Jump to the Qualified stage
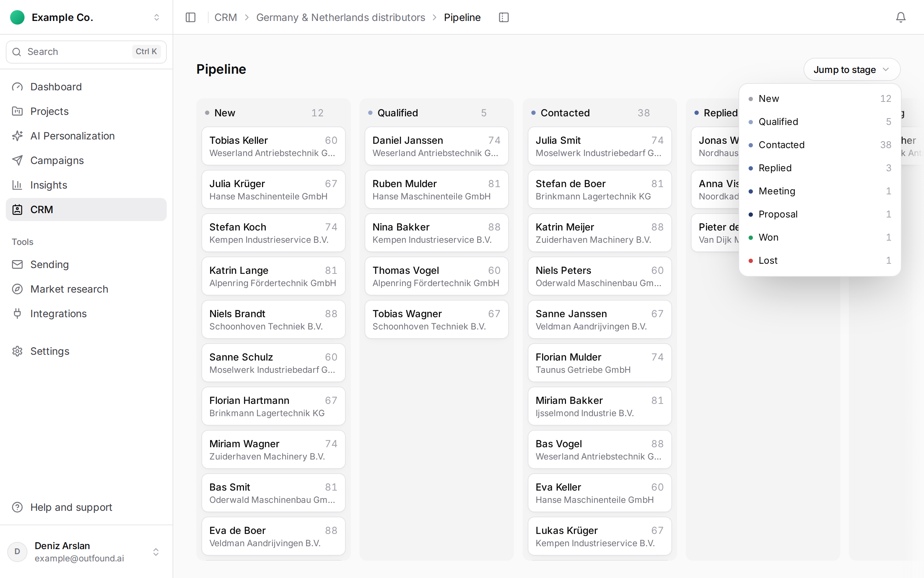Screen dimensions: 924x578 [x=820, y=122]
